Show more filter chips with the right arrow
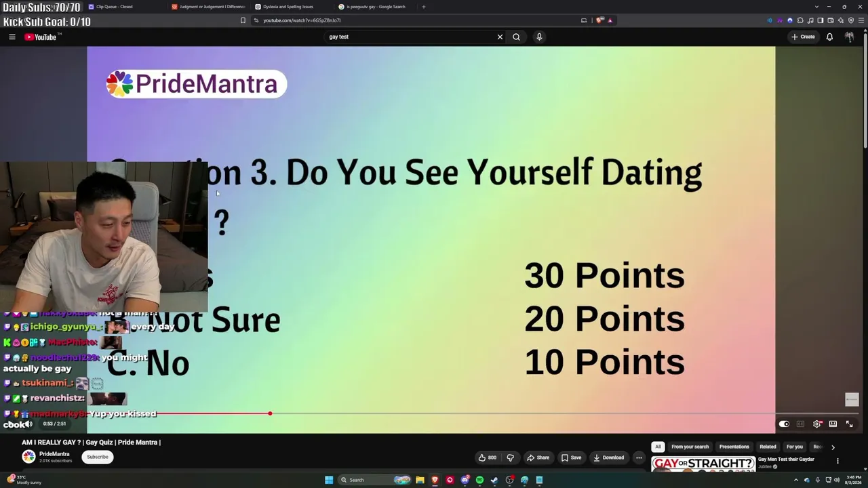Screen dimensions: 868x488 833,447
